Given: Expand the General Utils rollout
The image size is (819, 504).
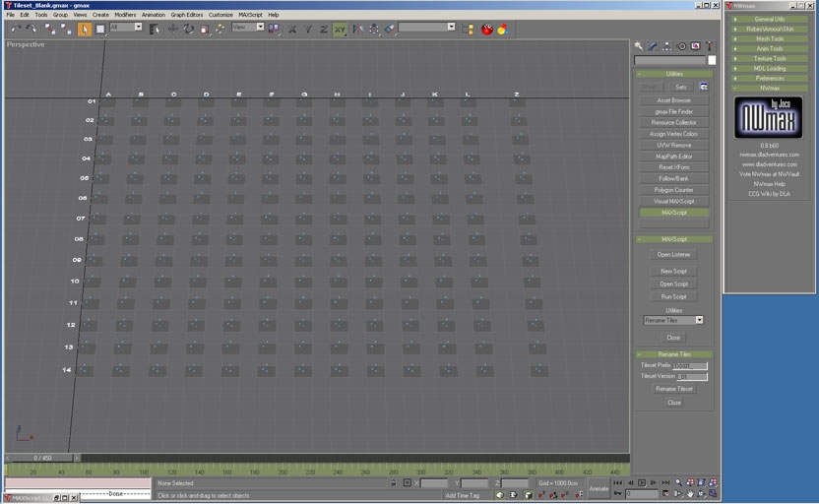Looking at the screenshot, I should pos(770,19).
